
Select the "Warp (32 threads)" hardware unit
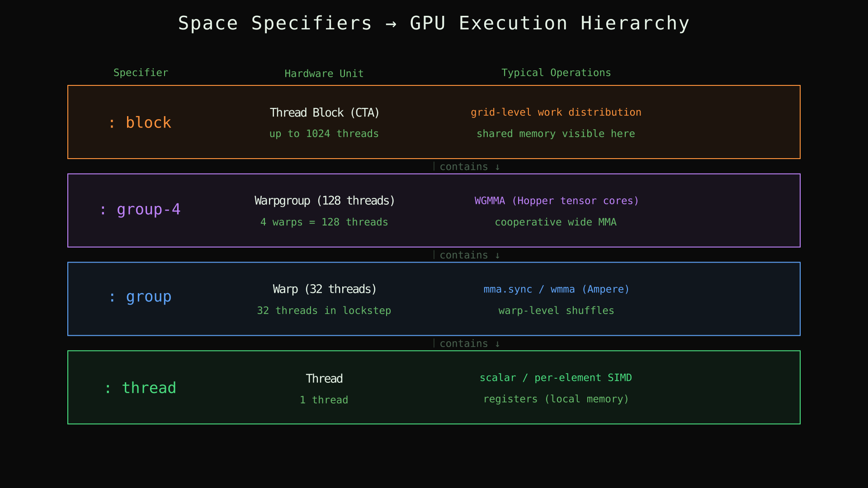coord(324,289)
